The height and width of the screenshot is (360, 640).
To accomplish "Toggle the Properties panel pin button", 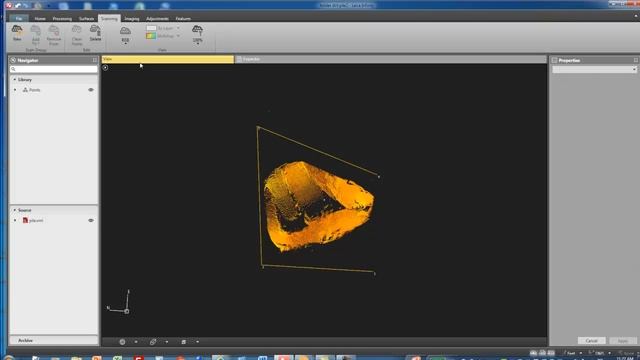I will 636,60.
